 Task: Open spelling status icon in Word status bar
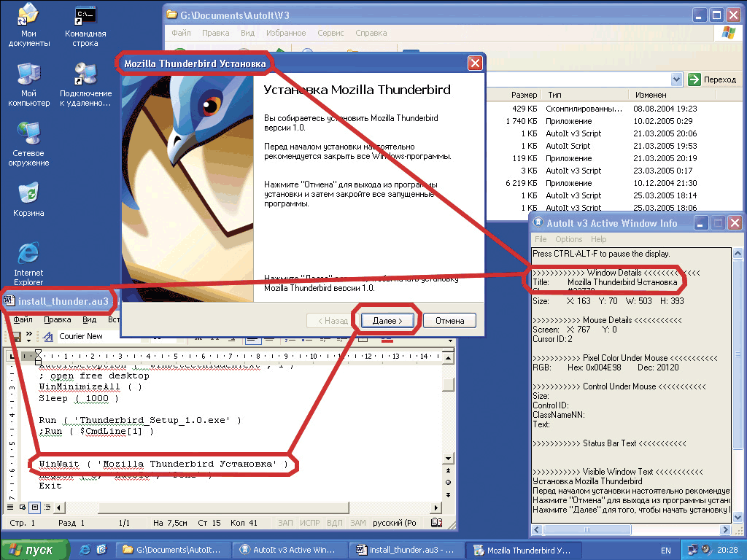436,523
